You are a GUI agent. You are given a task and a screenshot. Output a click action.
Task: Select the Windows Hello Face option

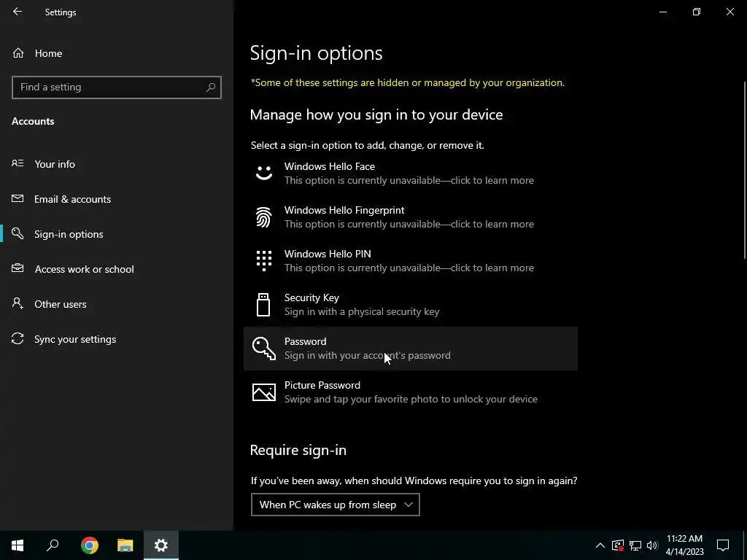click(410, 174)
